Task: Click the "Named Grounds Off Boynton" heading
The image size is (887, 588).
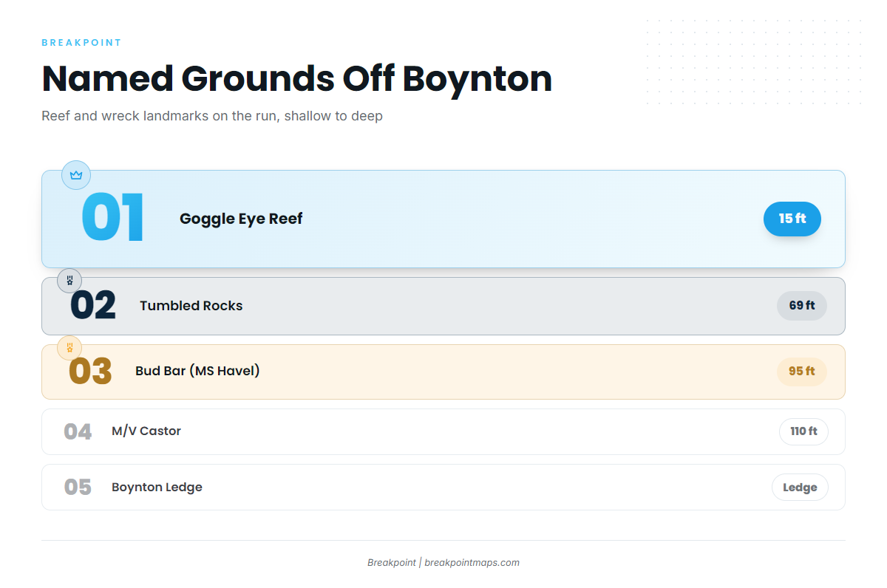Action: 297,78
